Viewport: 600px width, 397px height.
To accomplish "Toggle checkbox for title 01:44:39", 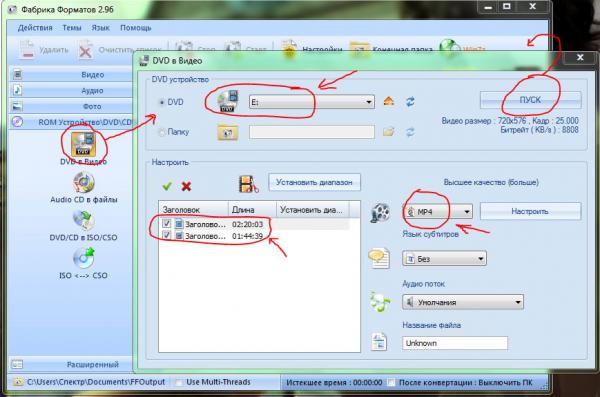I will [166, 235].
